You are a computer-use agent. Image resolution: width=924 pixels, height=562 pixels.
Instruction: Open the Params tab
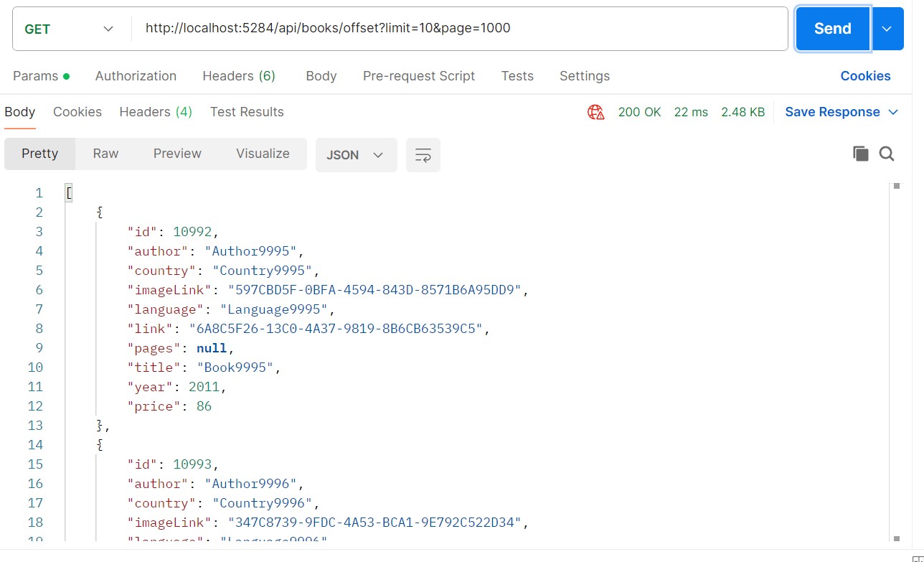click(x=41, y=76)
